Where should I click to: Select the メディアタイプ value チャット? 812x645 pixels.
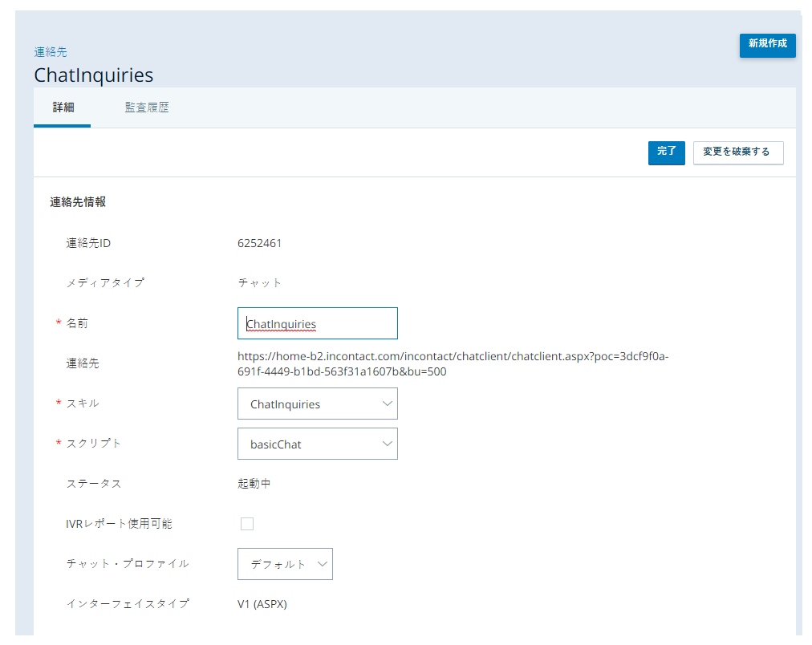point(259,283)
